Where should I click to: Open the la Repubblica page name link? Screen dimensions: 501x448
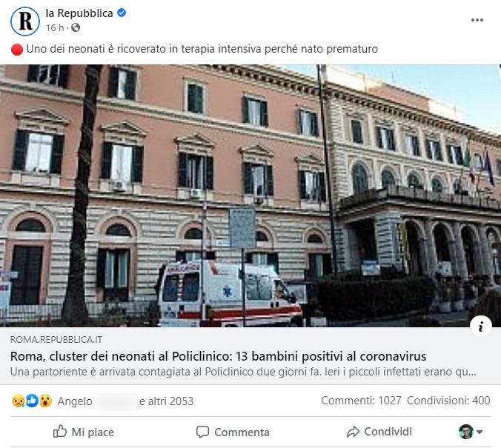coord(79,13)
